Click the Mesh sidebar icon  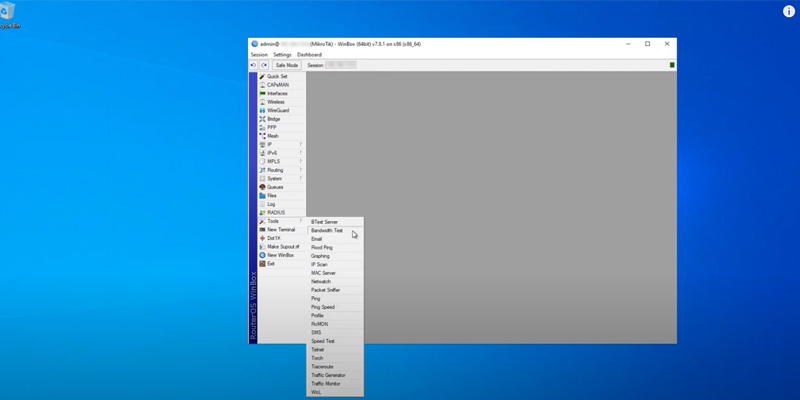[262, 136]
